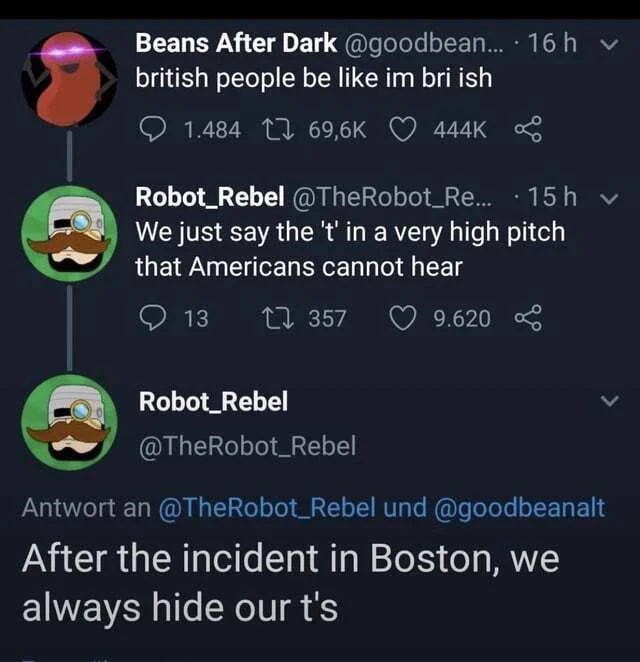Open the @TheRobot_Rebel mention link in reply line

coord(267,507)
